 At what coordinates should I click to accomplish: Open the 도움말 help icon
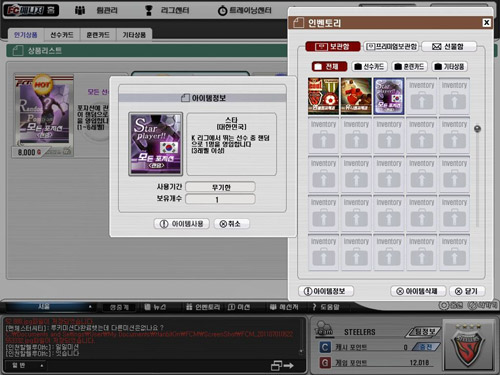(314, 307)
